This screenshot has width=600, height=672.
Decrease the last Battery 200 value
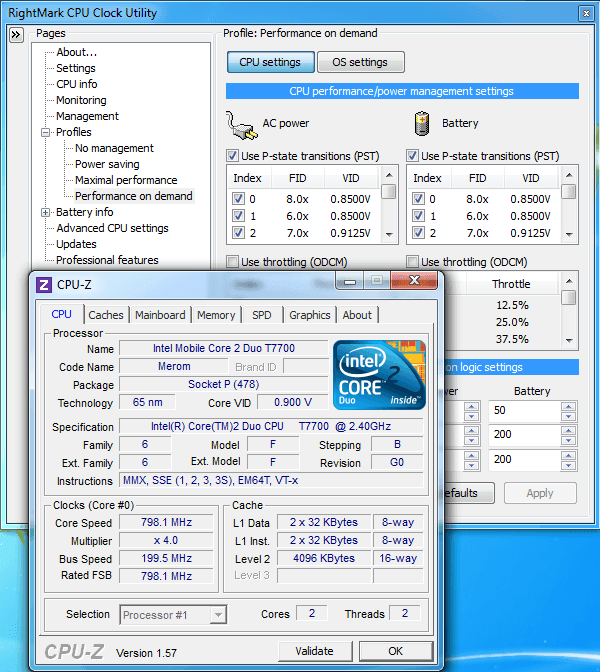[568, 465]
